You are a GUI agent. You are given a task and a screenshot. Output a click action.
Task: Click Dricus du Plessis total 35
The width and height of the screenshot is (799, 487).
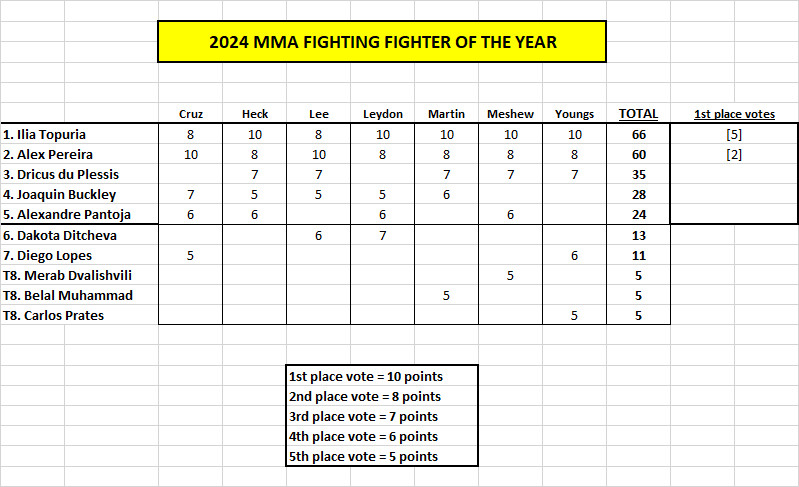pos(638,175)
